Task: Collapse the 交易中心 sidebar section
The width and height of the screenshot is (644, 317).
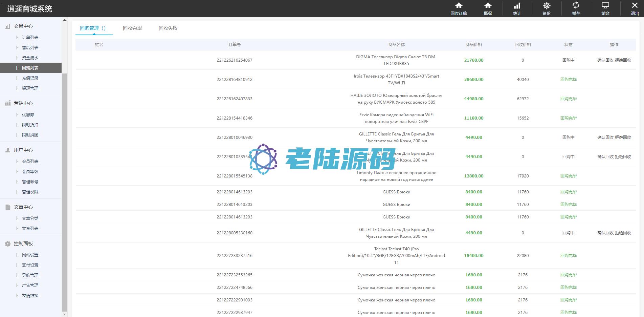Action: click(x=23, y=26)
